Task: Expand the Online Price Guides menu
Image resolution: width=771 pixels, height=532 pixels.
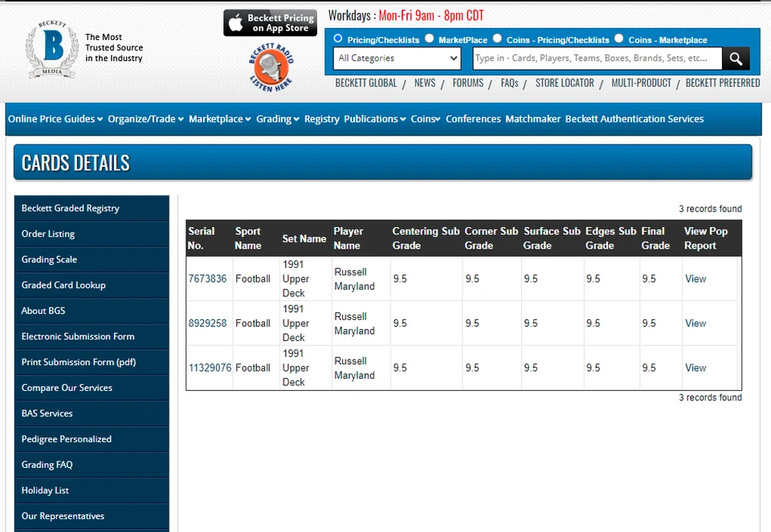Action: pyautogui.click(x=55, y=119)
